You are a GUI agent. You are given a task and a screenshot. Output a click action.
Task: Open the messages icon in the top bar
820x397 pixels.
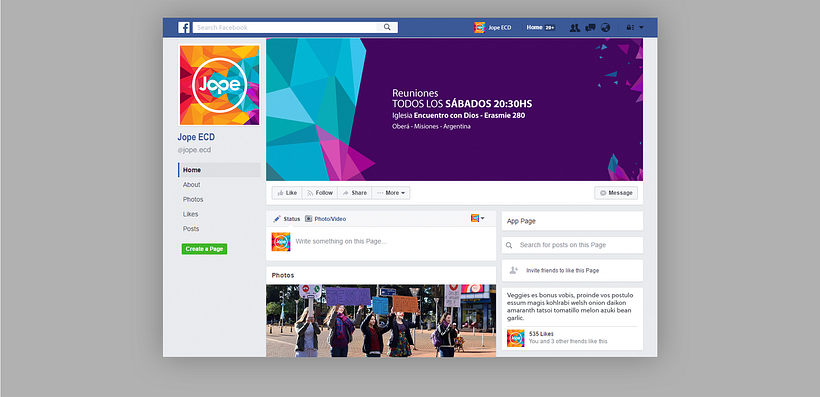click(x=590, y=28)
